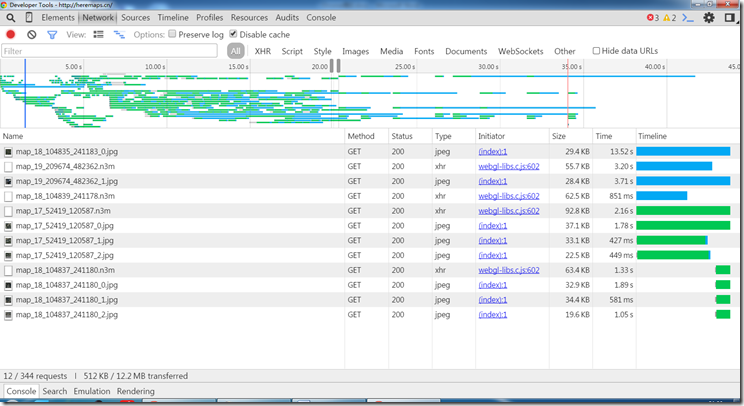This screenshot has width=744, height=406.
Task: Filter requests by Script
Action: 292,51
